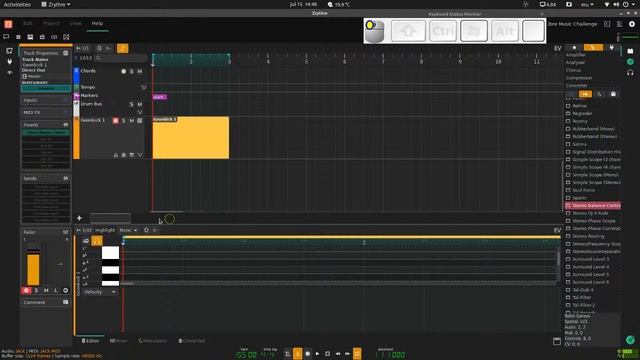640x360 pixels.
Task: Open the Comment edit icon
Action: click(66, 302)
